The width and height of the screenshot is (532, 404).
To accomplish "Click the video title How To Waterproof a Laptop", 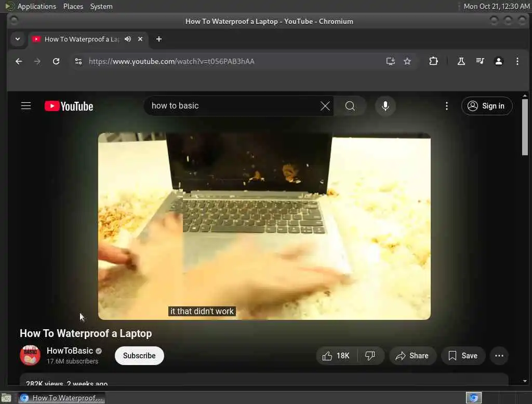I will 86,333.
